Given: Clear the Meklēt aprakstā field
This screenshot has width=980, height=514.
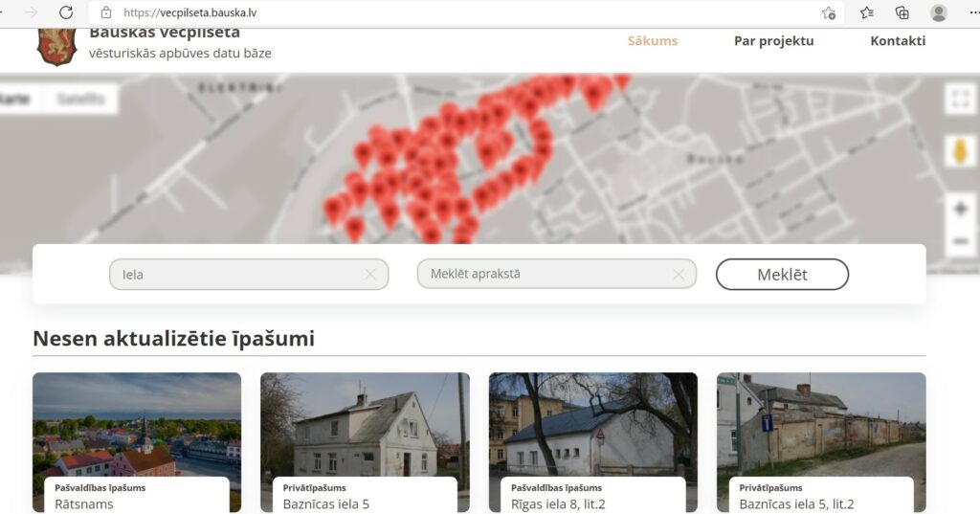Looking at the screenshot, I should (679, 275).
